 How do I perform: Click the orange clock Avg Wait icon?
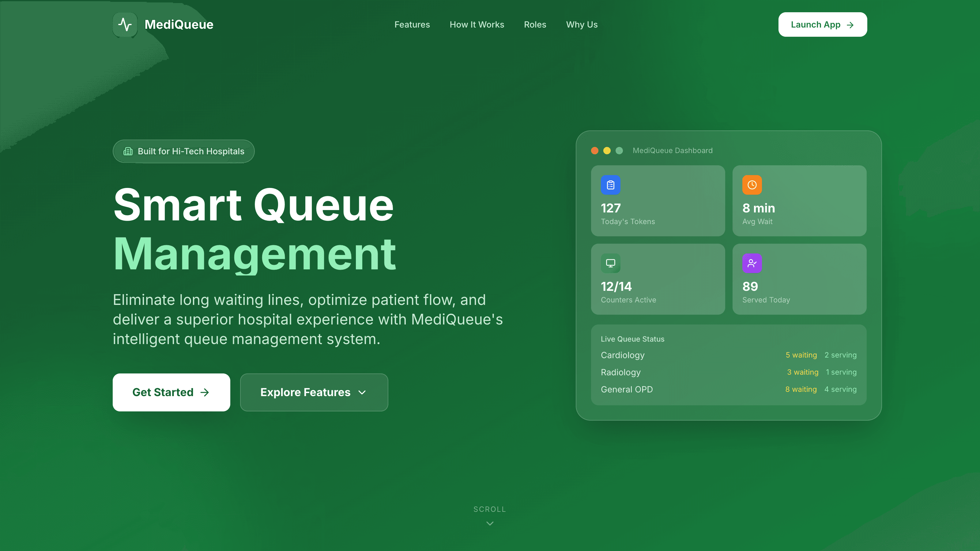pos(752,185)
